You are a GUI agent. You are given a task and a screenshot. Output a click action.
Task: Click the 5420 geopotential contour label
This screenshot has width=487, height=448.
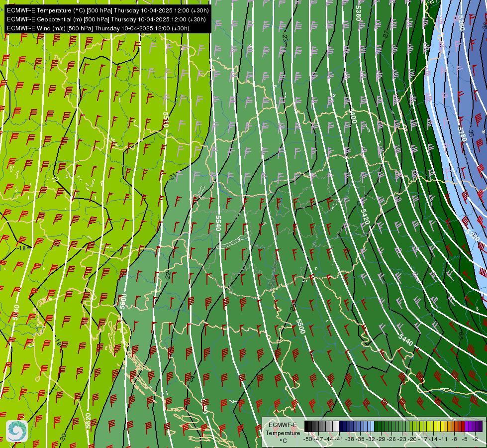365,217
